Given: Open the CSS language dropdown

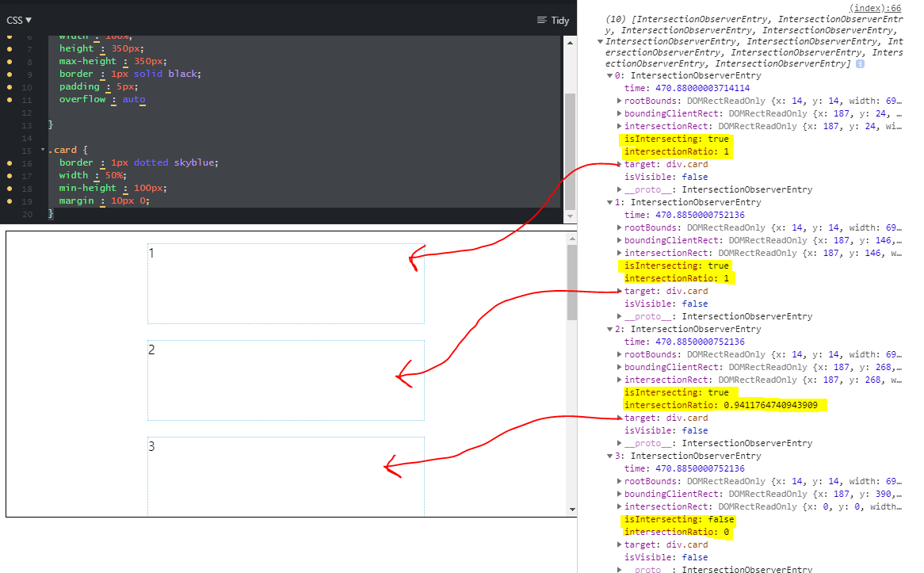Looking at the screenshot, I should (19, 20).
